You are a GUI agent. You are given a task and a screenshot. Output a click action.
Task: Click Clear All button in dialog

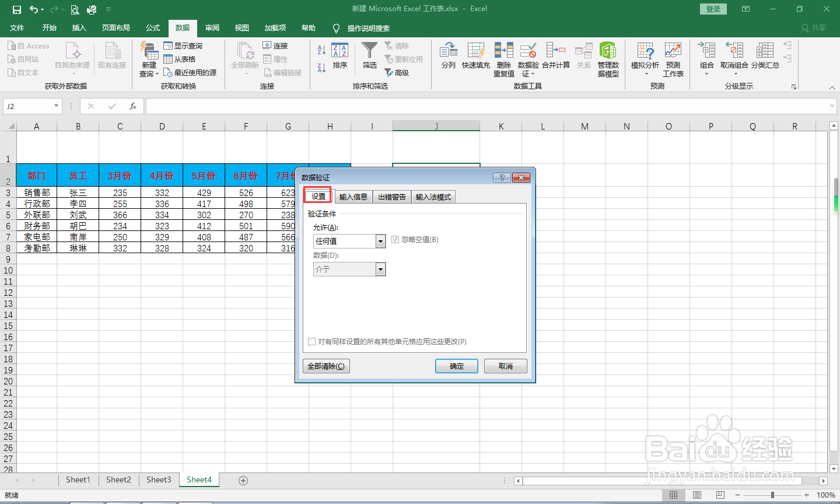pyautogui.click(x=326, y=366)
